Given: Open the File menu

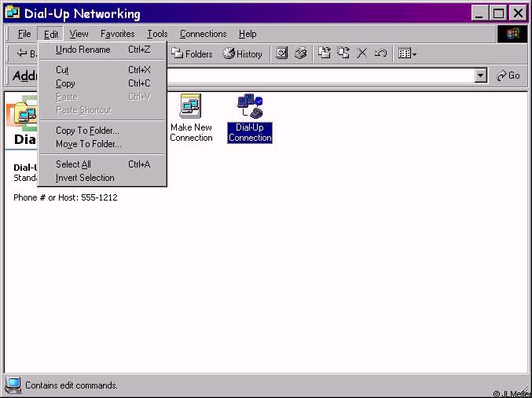Looking at the screenshot, I should [24, 34].
